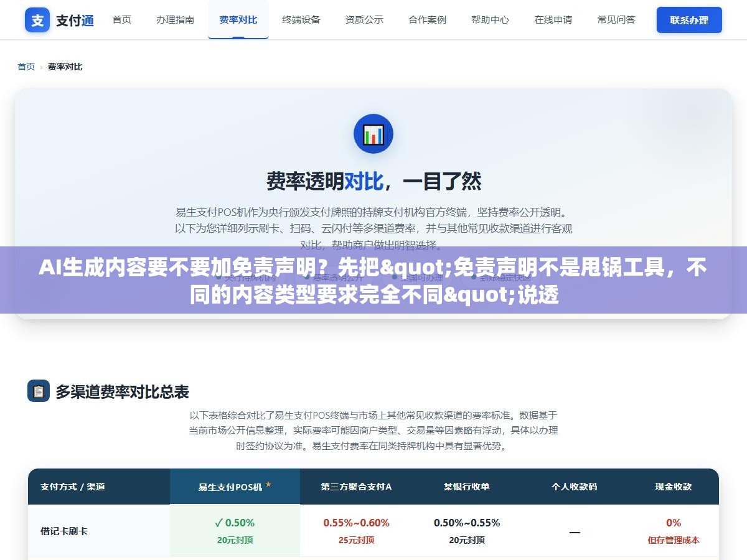
Task: Click the bar chart icon in hero
Action: [x=374, y=134]
